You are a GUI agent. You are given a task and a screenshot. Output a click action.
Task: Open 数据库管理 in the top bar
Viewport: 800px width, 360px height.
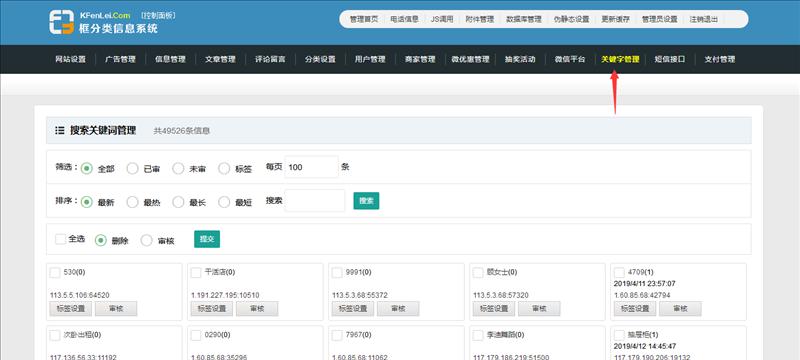point(523,19)
